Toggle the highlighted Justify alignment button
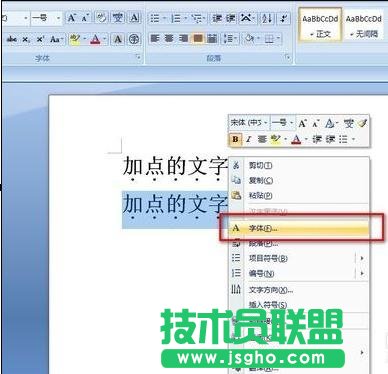 click(x=198, y=39)
